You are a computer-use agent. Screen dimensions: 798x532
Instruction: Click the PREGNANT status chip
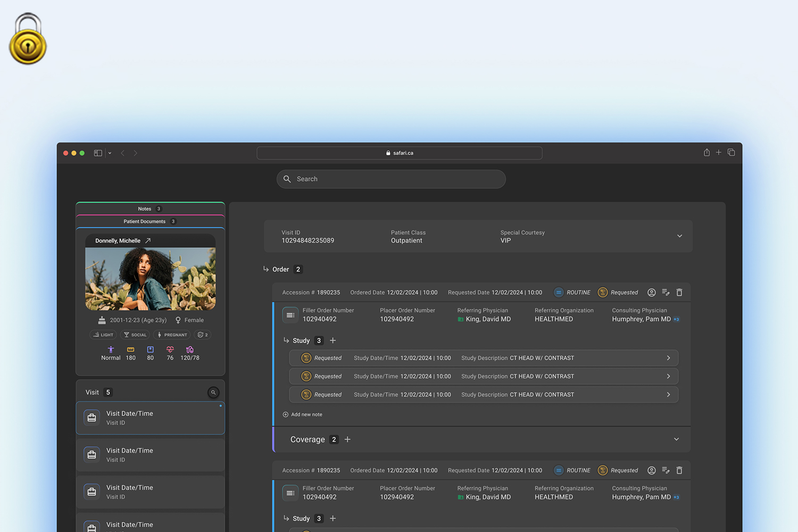172,335
